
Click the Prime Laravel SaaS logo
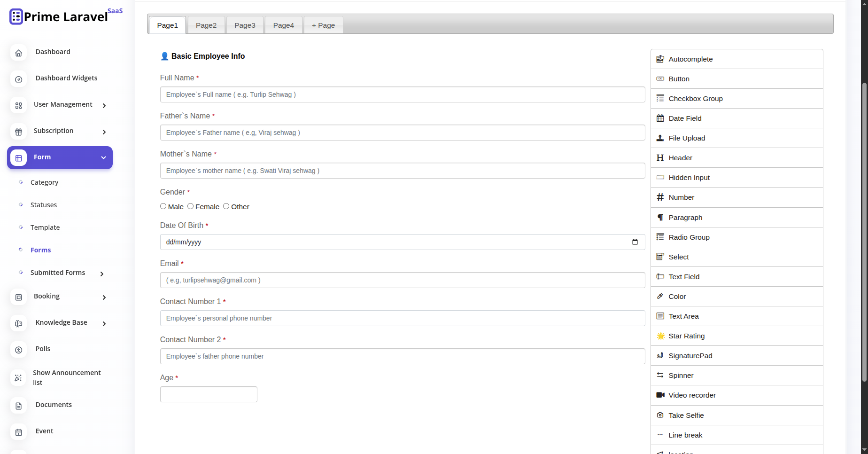point(66,16)
